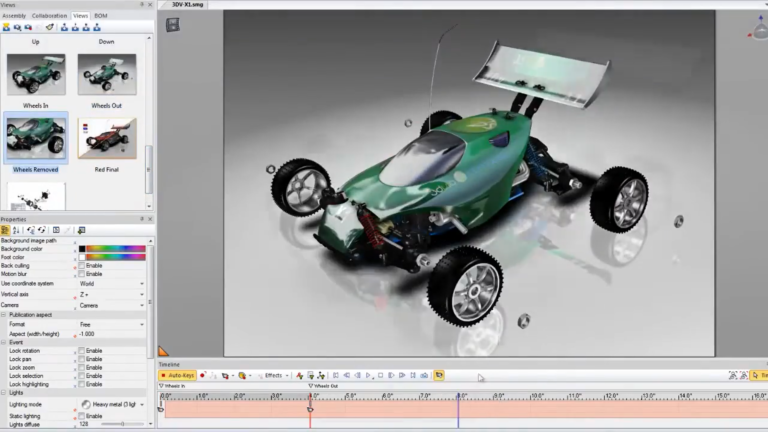Switch to the Assembly tab
Screen dimensions: 768x432
14,16
